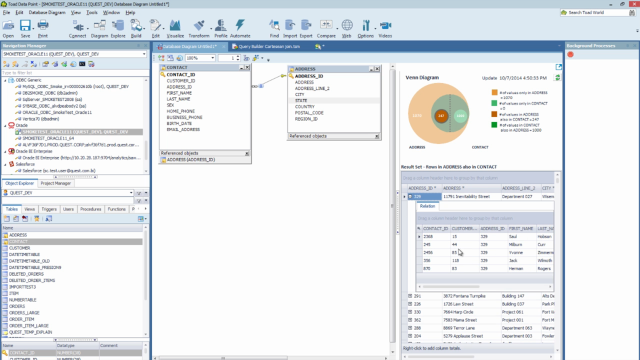The image size is (640, 360).
Task: Click the Import toolbar icon
Action: [290, 29]
